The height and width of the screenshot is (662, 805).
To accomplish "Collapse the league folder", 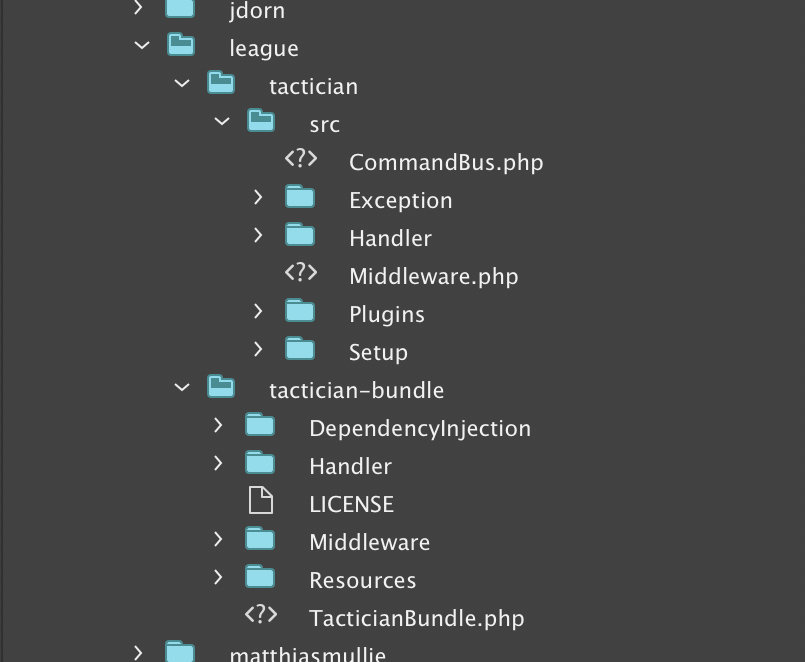I will [x=141, y=46].
